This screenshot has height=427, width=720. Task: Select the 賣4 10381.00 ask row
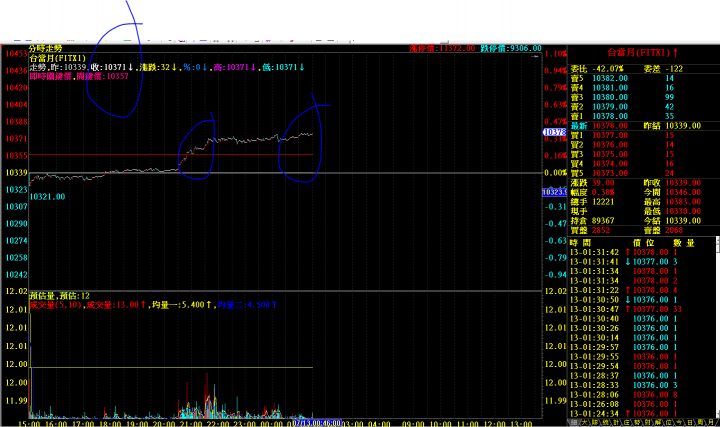tap(643, 88)
